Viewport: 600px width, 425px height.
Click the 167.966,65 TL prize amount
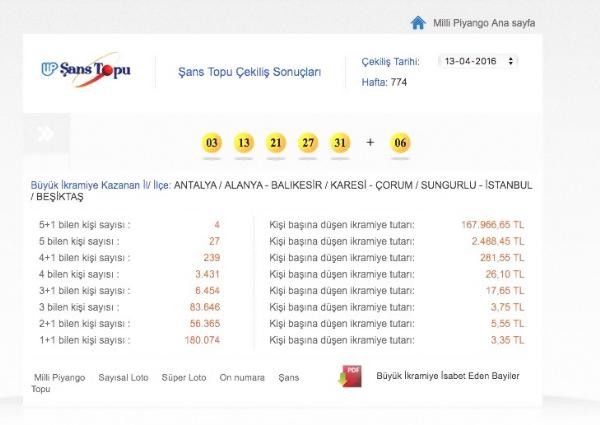click(492, 225)
